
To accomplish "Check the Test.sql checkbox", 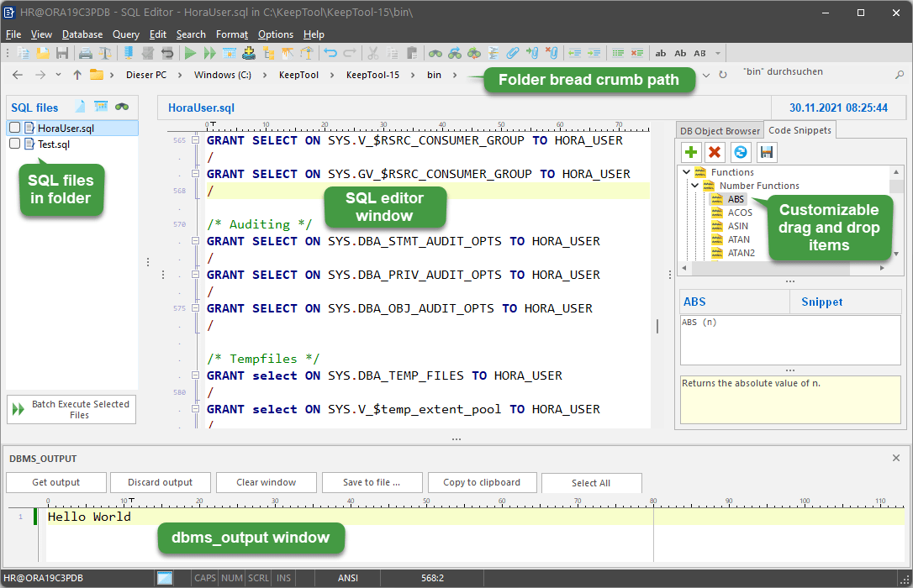I will coord(13,144).
